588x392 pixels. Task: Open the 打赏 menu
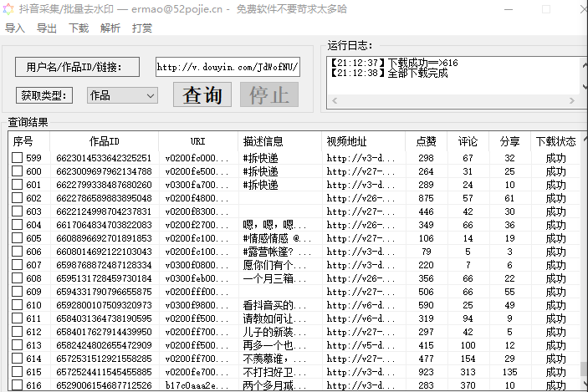click(141, 28)
